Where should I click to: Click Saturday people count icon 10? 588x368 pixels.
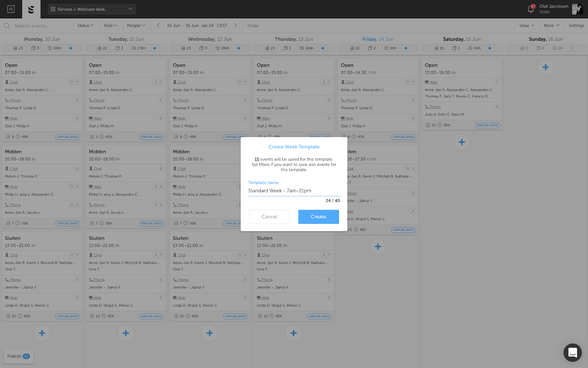(x=436, y=48)
